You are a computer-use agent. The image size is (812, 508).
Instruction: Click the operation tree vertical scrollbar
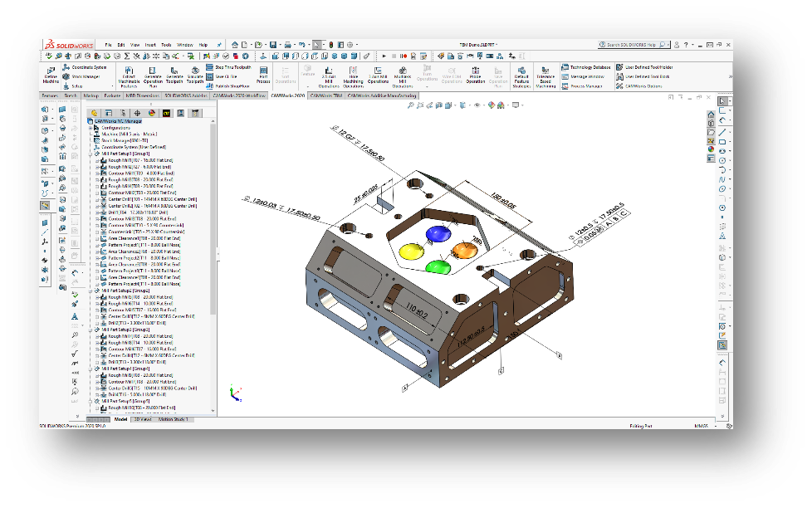[213, 218]
